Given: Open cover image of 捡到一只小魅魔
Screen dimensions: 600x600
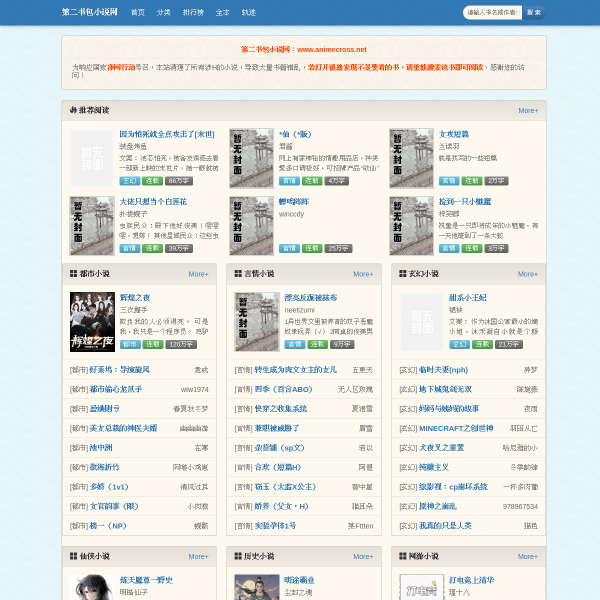Looking at the screenshot, I should pos(411,226).
